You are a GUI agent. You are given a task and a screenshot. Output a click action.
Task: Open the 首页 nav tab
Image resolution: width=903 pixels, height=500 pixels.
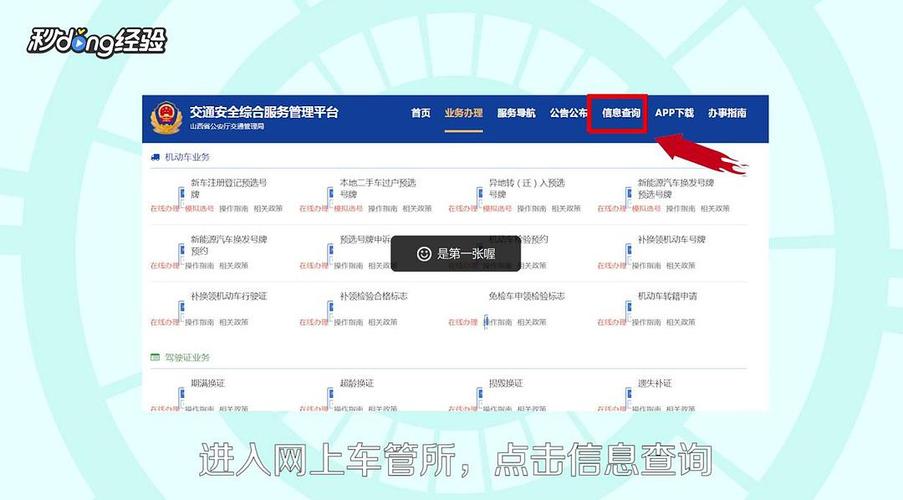pyautogui.click(x=420, y=113)
